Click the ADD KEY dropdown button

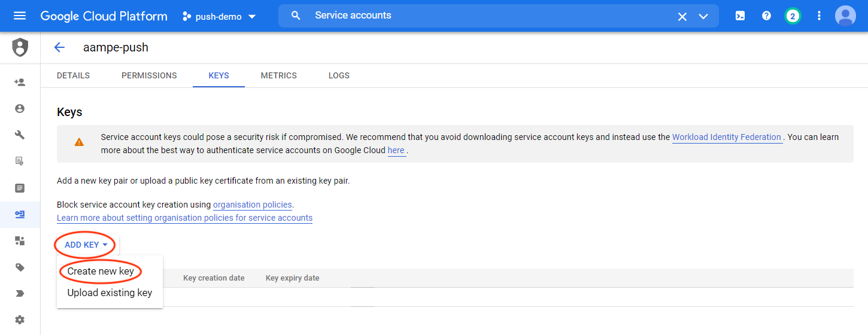pos(86,245)
